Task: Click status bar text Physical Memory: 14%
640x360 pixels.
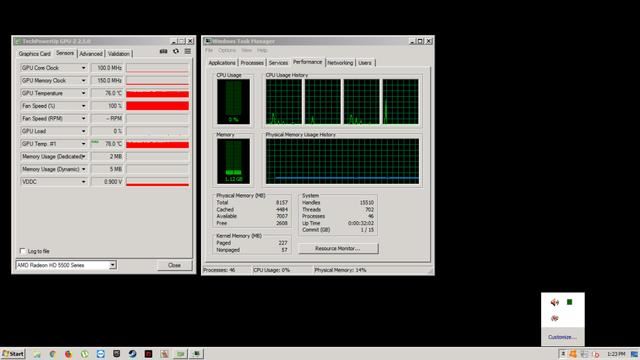Action: pyautogui.click(x=340, y=270)
